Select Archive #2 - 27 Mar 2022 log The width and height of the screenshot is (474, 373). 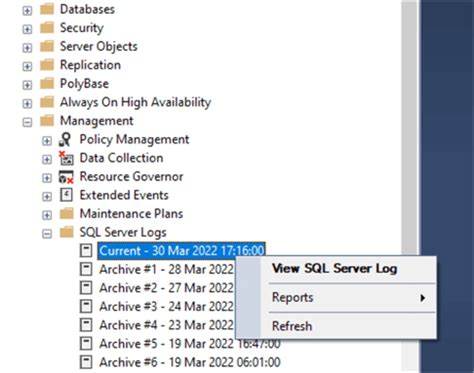(166, 288)
